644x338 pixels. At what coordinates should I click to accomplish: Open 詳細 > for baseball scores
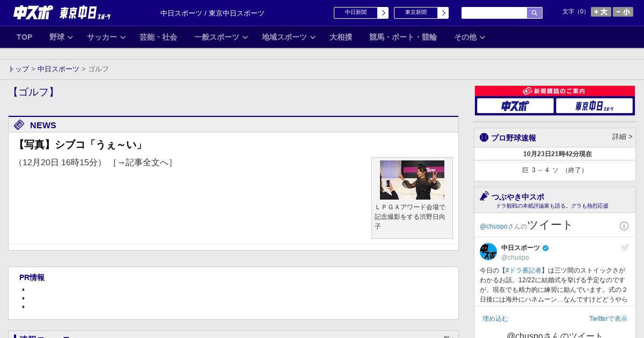tap(623, 137)
